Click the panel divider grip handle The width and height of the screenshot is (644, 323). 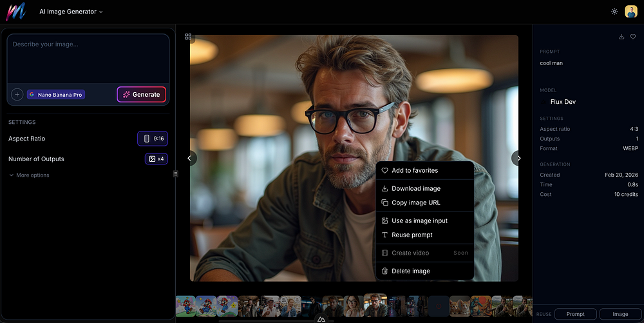coord(175,174)
